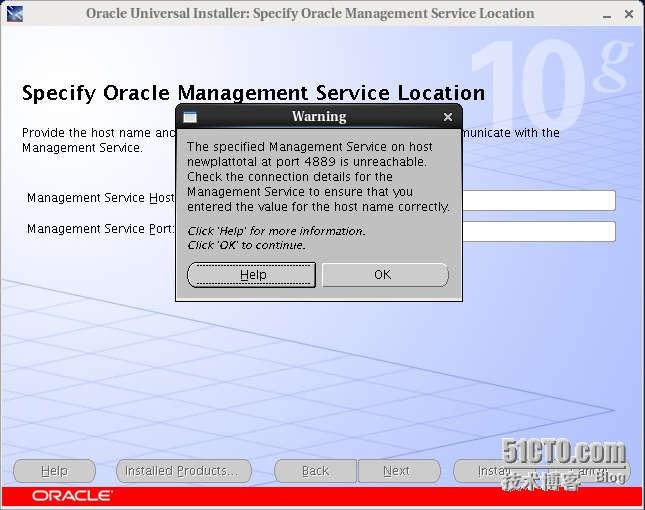Click the Warning dialog title bar
This screenshot has height=510, width=645.
[x=319, y=117]
